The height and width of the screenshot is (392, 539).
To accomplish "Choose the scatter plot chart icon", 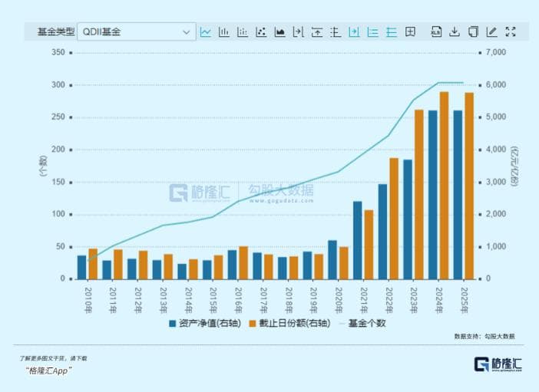I will click(x=261, y=31).
